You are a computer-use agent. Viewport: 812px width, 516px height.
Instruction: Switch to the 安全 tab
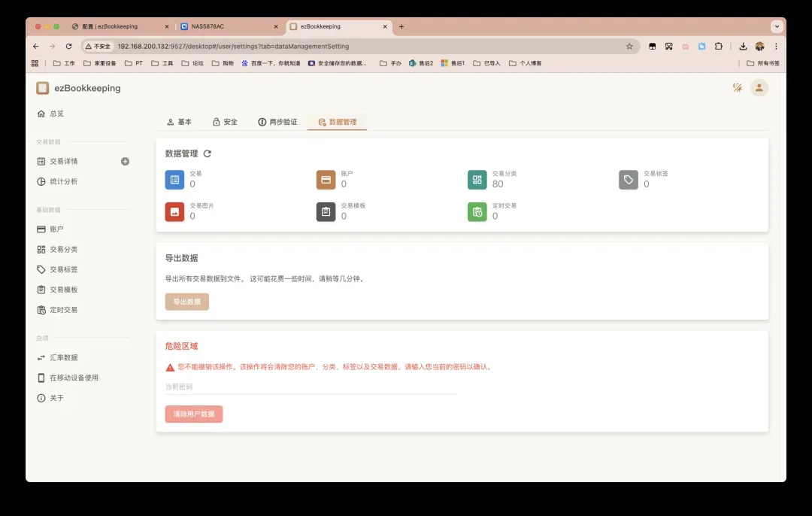225,122
